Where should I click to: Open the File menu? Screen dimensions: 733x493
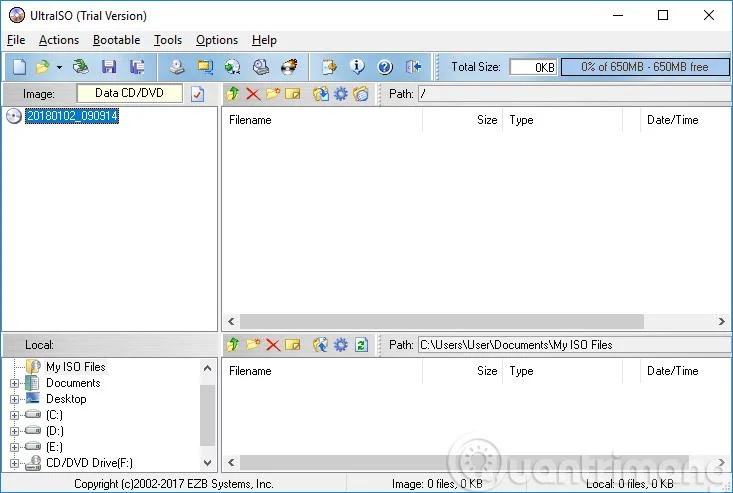(x=16, y=40)
